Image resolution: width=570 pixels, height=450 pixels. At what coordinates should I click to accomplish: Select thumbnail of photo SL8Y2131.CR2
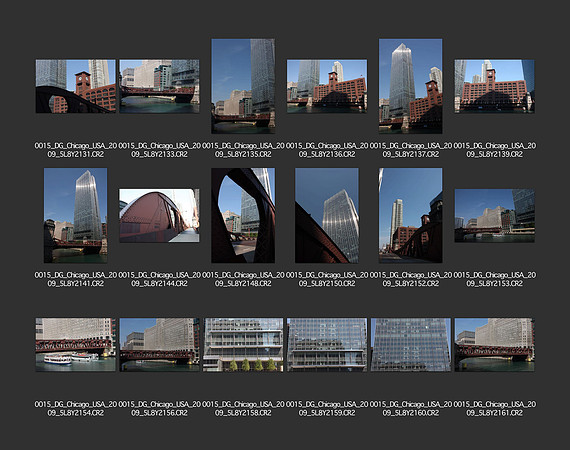pos(76,86)
